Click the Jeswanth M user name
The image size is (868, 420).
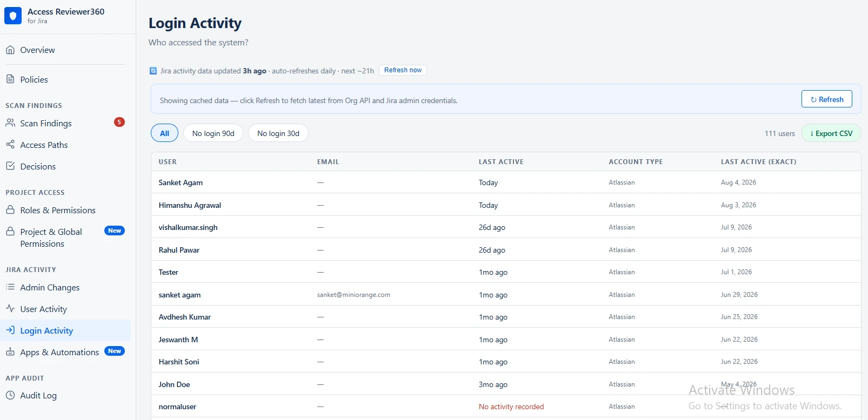coord(178,340)
